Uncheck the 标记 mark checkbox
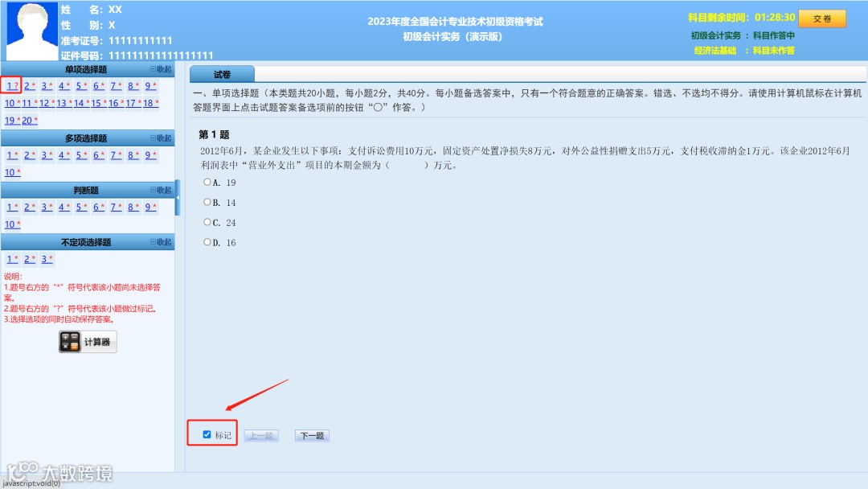868x489 pixels. point(207,435)
